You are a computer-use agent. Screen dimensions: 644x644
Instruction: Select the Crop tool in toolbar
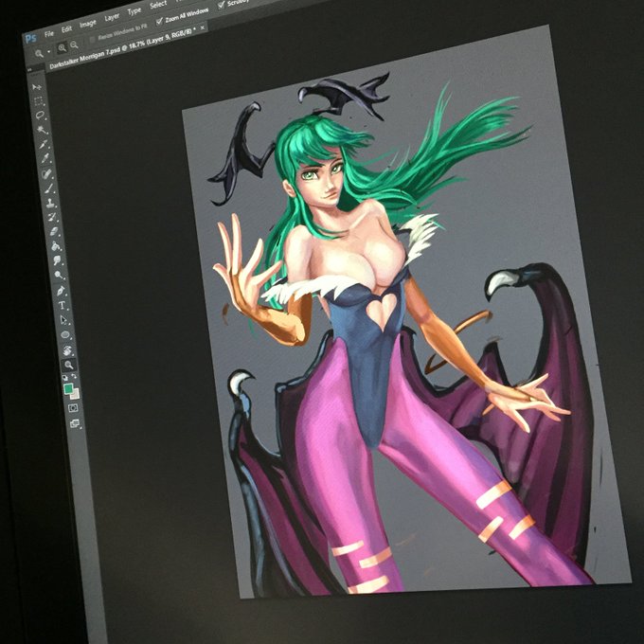[44, 144]
